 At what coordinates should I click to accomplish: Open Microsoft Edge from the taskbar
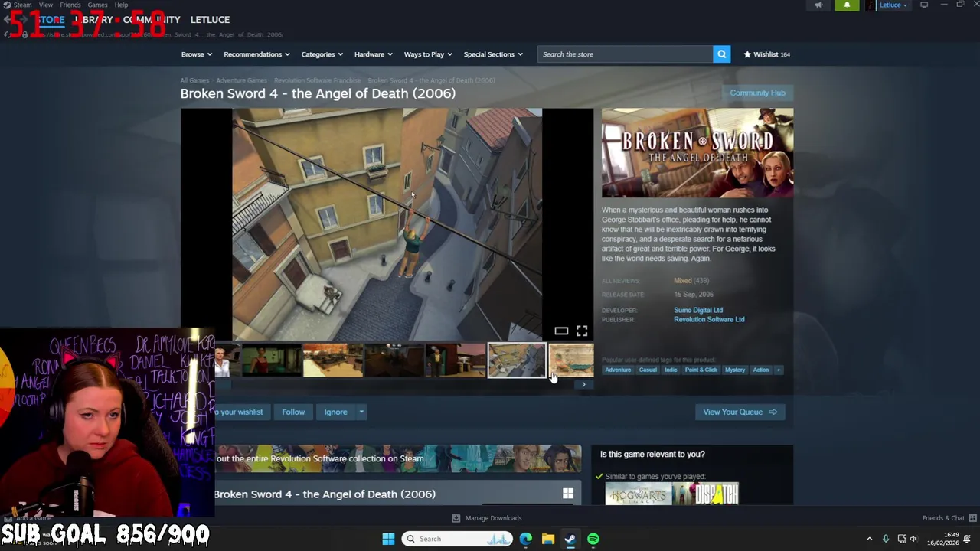(525, 539)
